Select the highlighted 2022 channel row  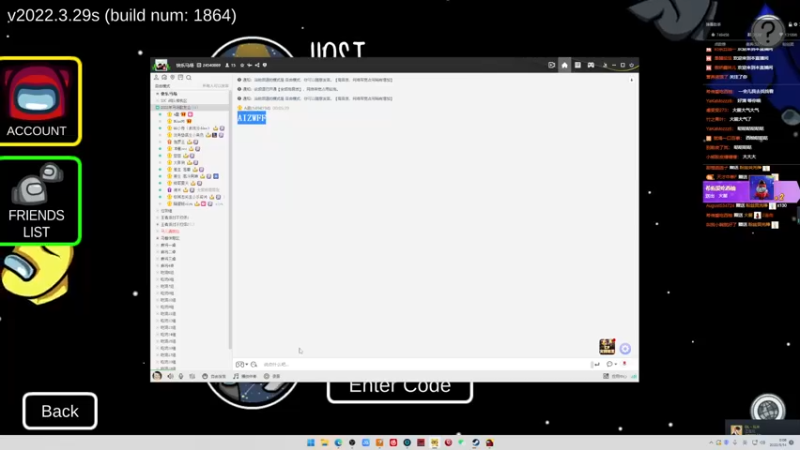pyautogui.click(x=191, y=108)
